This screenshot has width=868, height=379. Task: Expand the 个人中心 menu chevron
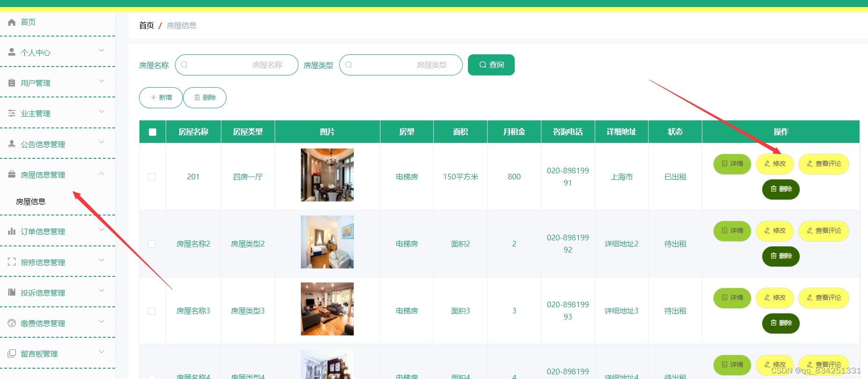pos(102,51)
